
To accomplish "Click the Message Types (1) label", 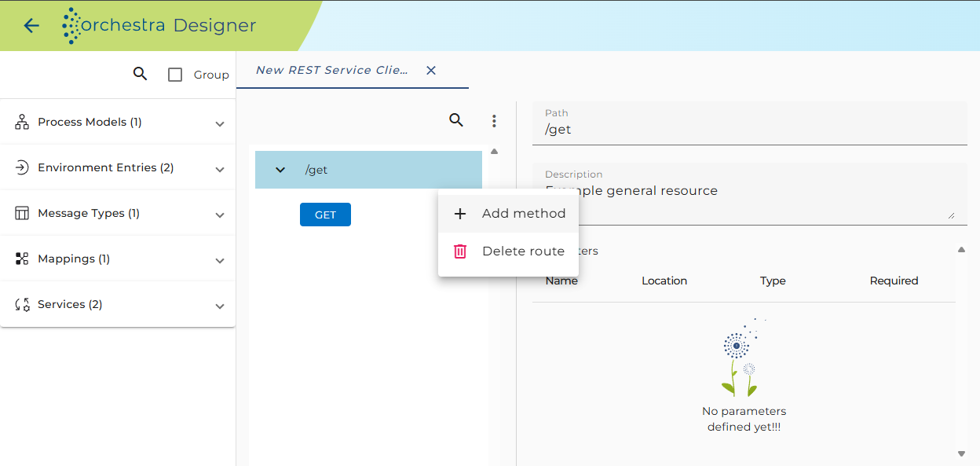I will tap(89, 213).
